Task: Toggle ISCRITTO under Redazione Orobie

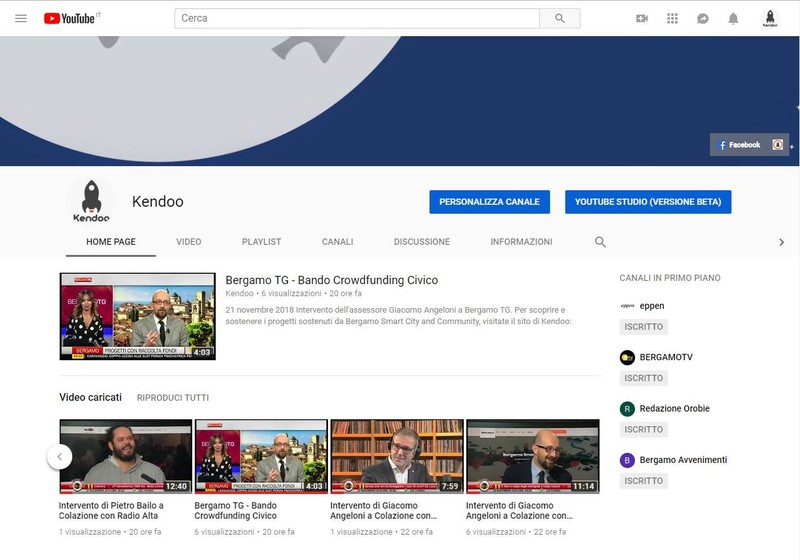Action: (644, 429)
